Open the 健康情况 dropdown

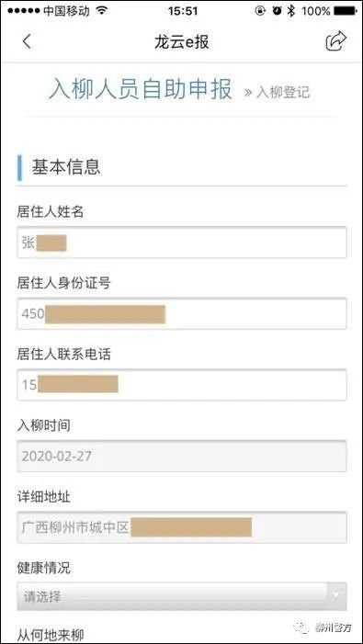[x=182, y=596]
